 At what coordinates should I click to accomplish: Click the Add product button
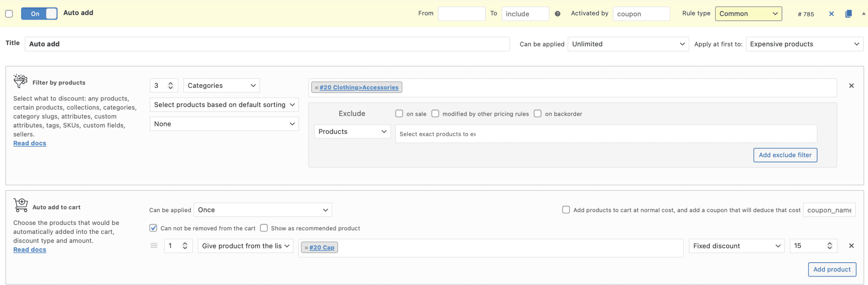pos(832,269)
